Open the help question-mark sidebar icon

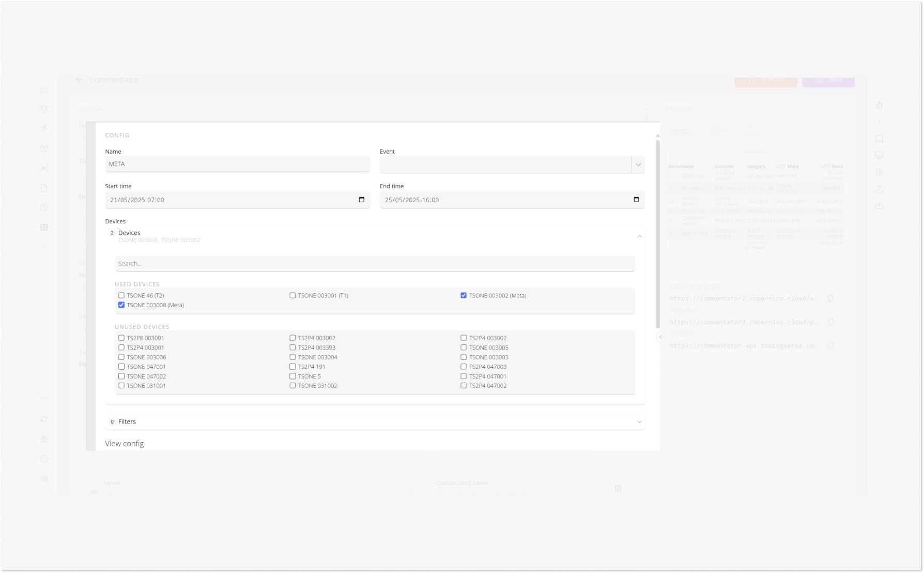(x=44, y=459)
